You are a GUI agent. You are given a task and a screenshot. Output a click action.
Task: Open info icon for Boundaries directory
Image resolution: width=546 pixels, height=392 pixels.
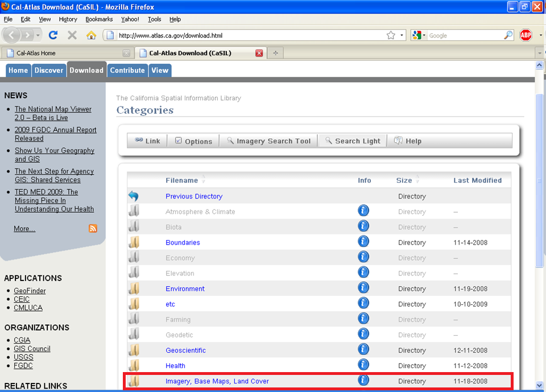[x=363, y=242]
